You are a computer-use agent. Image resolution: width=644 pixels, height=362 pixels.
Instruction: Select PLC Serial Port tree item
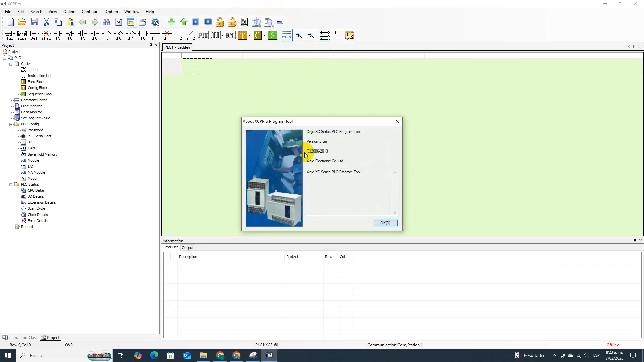pyautogui.click(x=39, y=136)
